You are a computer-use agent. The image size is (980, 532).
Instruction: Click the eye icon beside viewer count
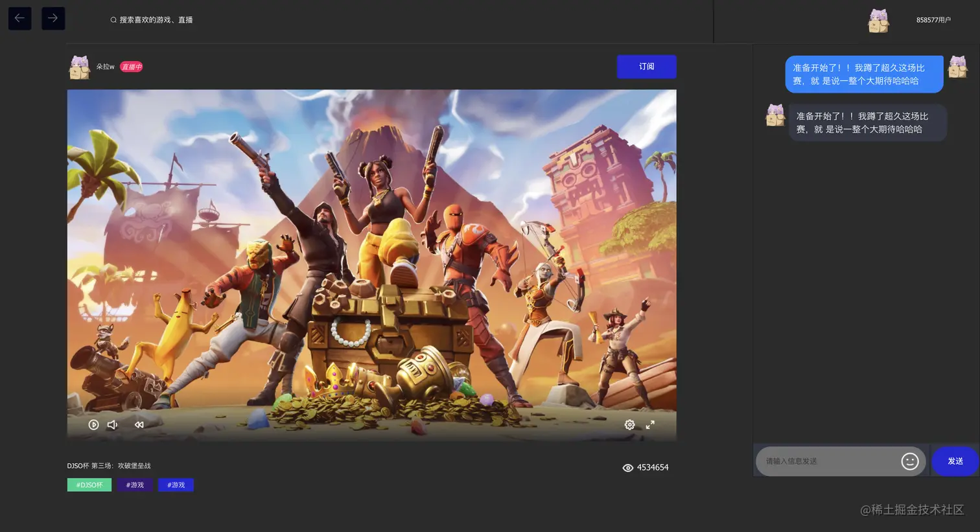627,468
